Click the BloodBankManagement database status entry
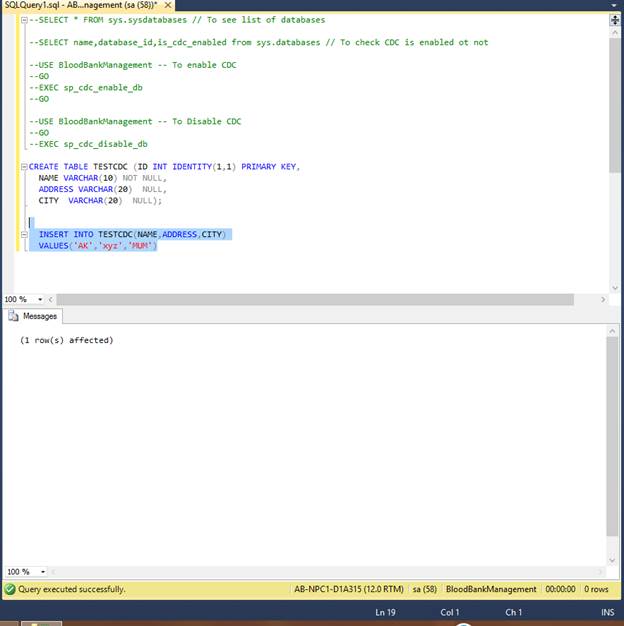 click(491, 589)
